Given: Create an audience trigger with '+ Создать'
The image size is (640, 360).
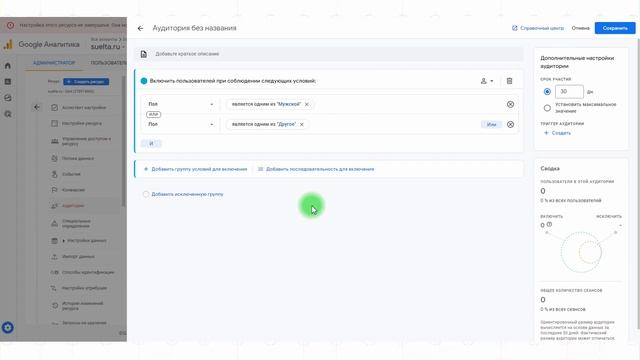Looking at the screenshot, I should pyautogui.click(x=557, y=133).
